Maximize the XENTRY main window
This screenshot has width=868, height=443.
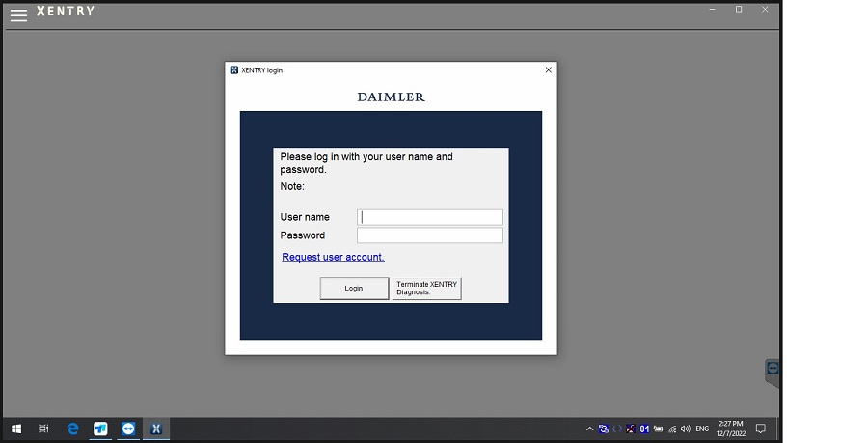(x=739, y=10)
